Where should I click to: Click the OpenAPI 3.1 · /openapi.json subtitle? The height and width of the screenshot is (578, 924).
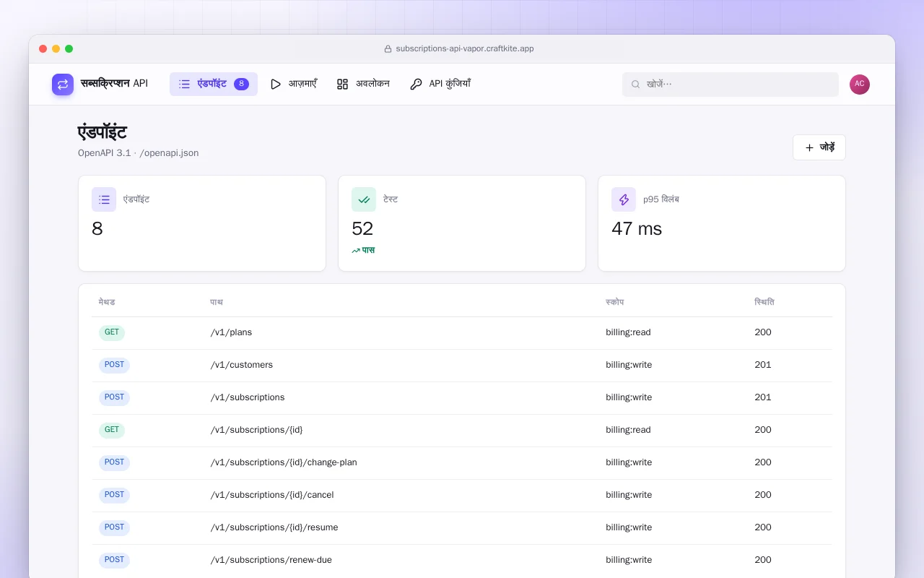click(x=139, y=153)
